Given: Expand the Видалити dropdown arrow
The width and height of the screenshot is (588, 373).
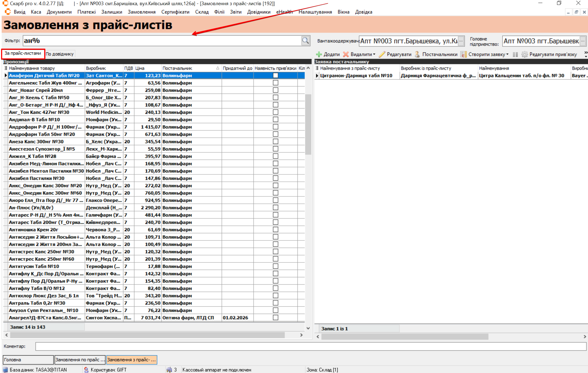Looking at the screenshot, I should (x=374, y=54).
